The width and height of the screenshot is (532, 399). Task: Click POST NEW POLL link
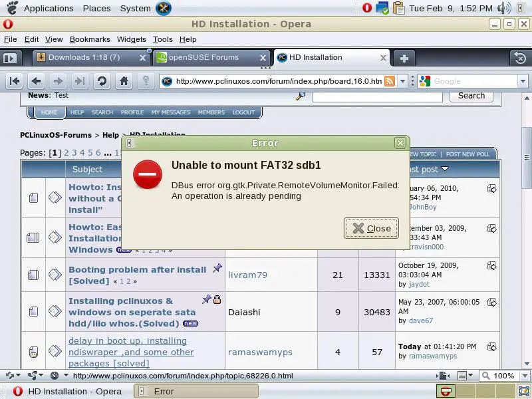pyautogui.click(x=467, y=154)
